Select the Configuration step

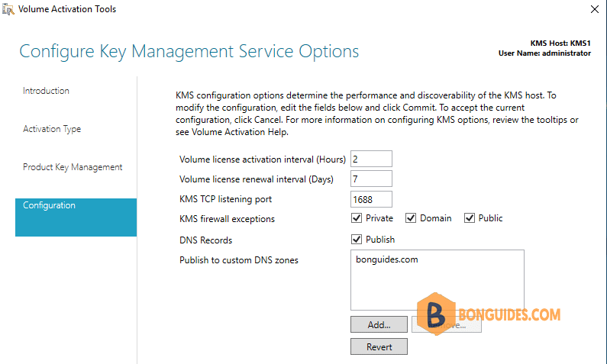click(x=76, y=217)
